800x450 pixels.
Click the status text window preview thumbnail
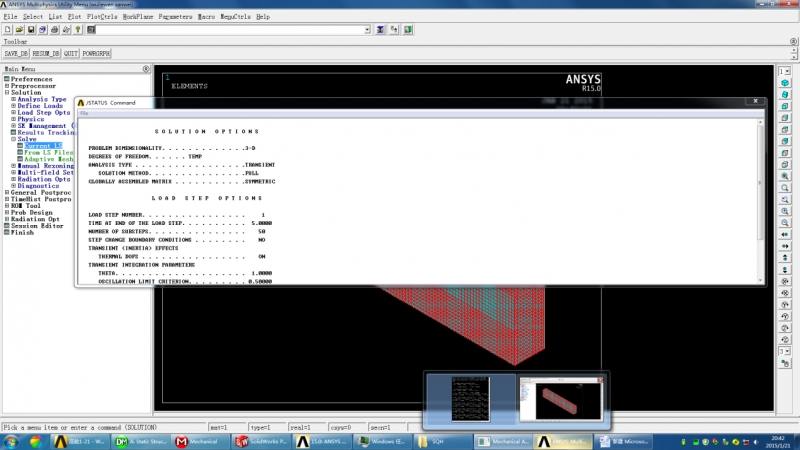(470, 399)
